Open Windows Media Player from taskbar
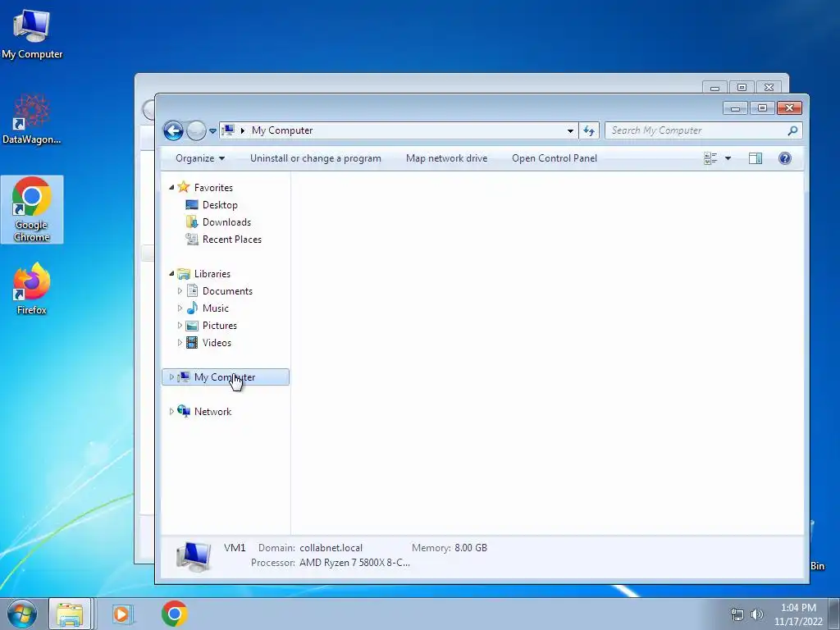The image size is (840, 630). 121,614
